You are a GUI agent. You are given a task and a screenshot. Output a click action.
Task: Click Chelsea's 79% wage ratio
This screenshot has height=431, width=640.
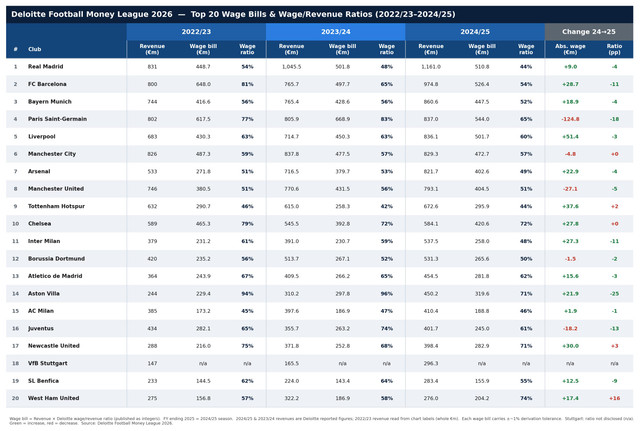247,224
